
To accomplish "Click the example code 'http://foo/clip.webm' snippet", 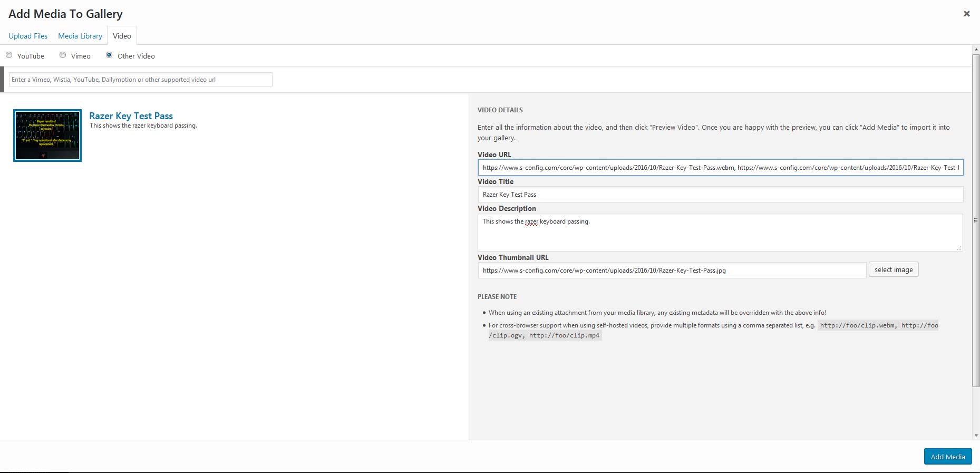I will (857, 325).
